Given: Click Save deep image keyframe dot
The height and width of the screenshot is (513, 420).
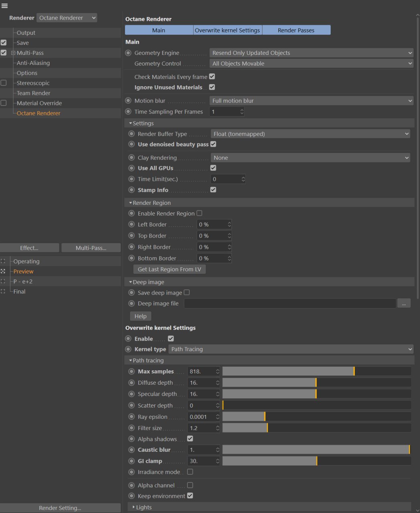Looking at the screenshot, I should pos(131,293).
